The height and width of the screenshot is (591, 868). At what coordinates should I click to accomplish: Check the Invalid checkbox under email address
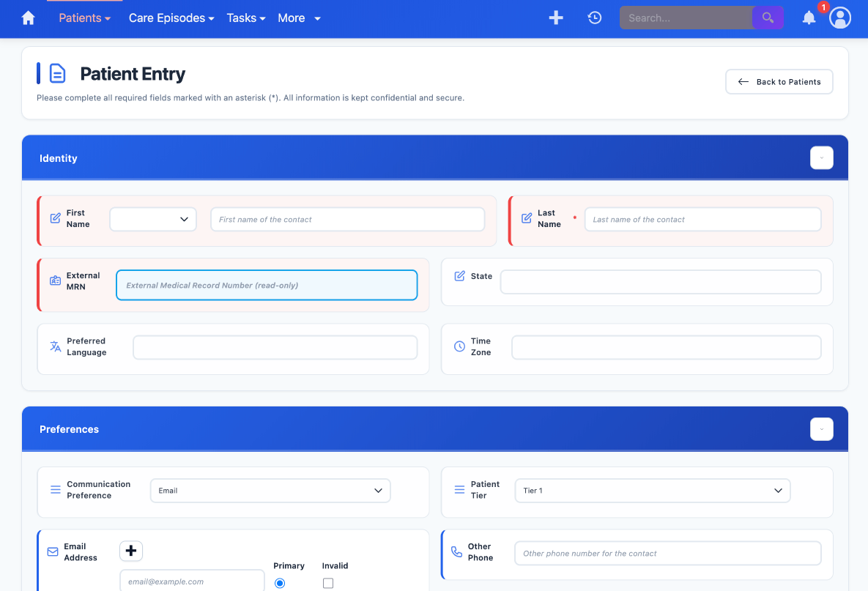328,582
